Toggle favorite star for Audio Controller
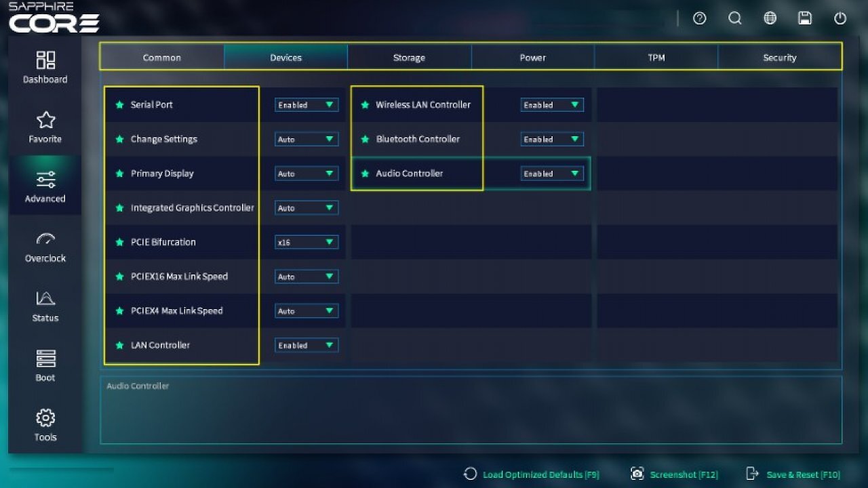 (365, 174)
